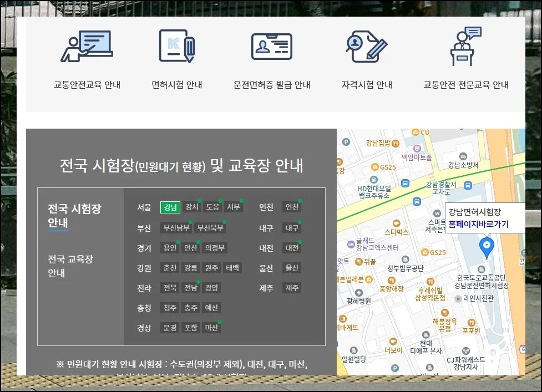Click the 자격시험 안내 magnifier icon
Screen dimensions: 542x392
tap(366, 45)
